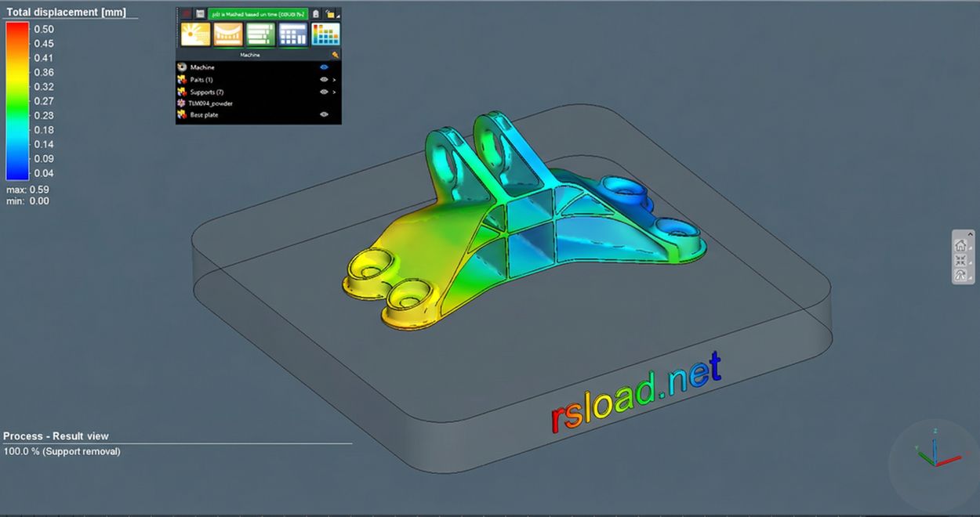Expand the Supports (7) tree entry
This screenshot has height=517, width=980.
335,92
